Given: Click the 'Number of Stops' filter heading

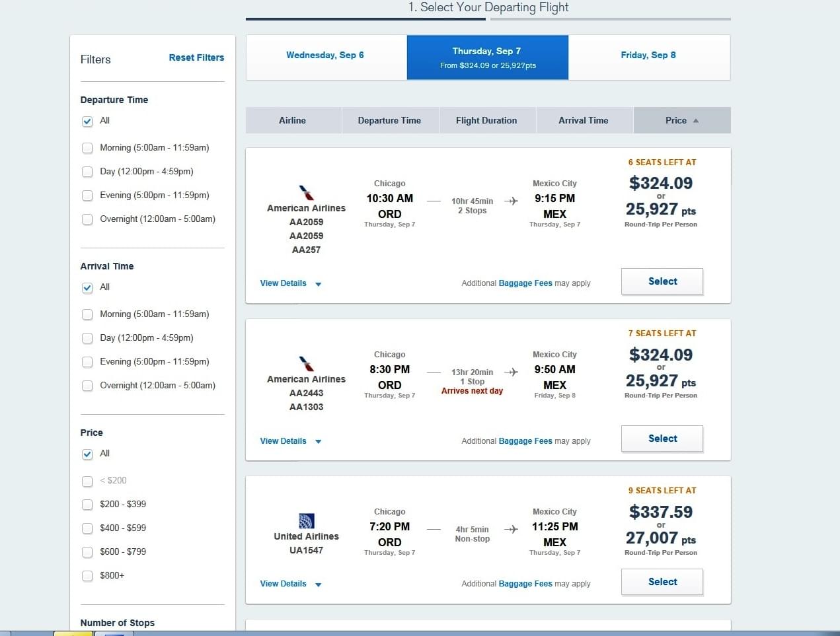Looking at the screenshot, I should click(118, 623).
